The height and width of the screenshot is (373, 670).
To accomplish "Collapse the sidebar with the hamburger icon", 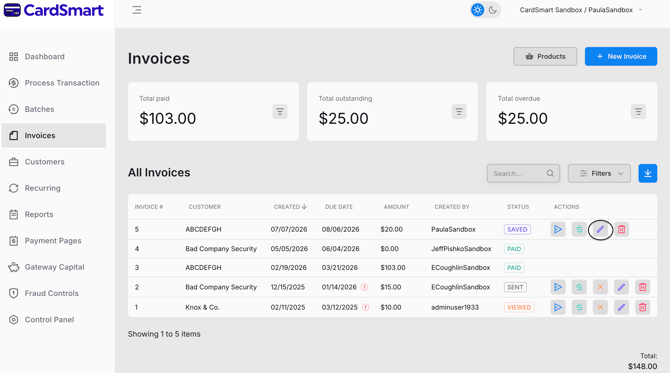I will (137, 10).
